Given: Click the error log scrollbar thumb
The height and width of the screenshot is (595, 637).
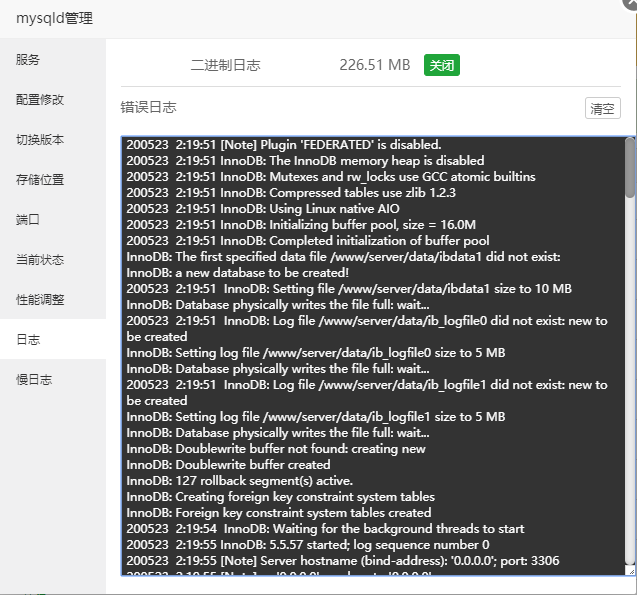Looking at the screenshot, I should tap(629, 167).
